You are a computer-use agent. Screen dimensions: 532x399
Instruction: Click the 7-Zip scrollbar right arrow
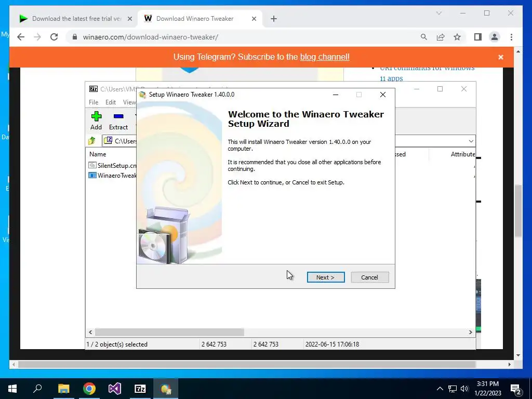click(x=471, y=332)
